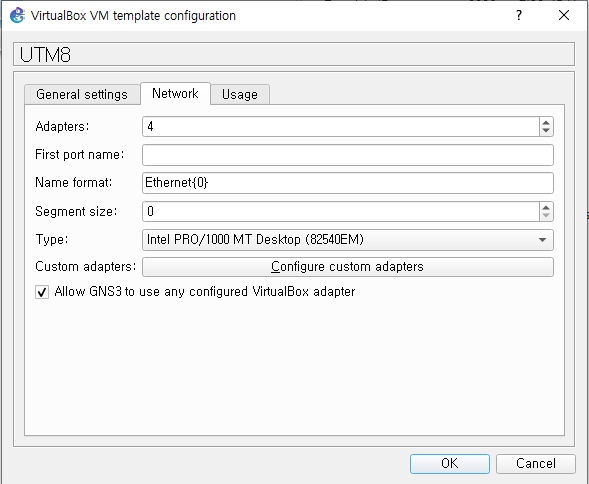
Task: Click the Custom adapters: label
Action: pyautogui.click(x=86, y=266)
